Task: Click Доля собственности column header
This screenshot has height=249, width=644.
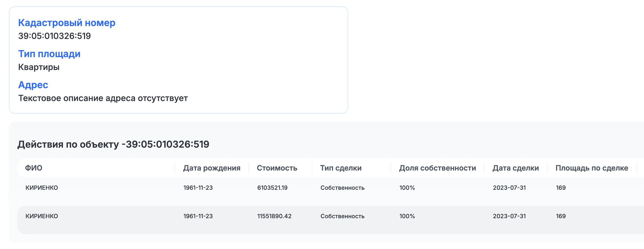Action: click(x=438, y=168)
